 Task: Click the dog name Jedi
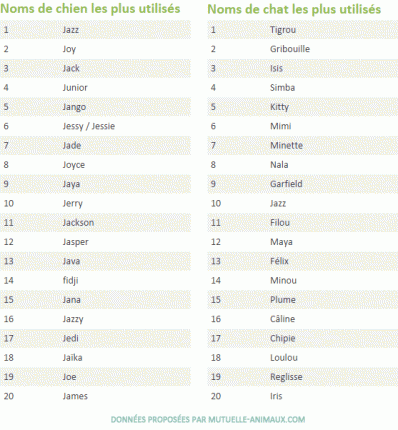pos(71,338)
